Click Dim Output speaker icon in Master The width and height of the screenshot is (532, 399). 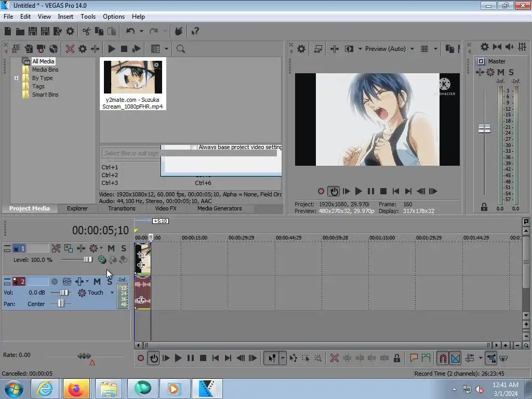point(509,47)
